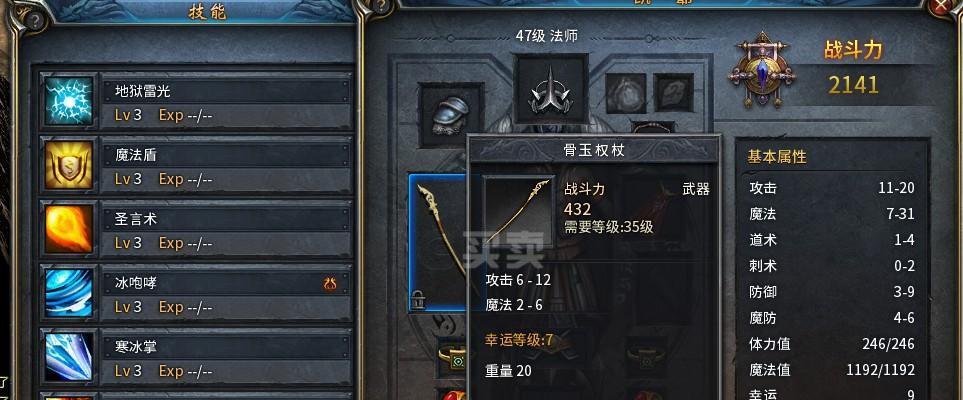This screenshot has height=400, width=963.
Task: Click the 骨玉权杖 tooltip title
Action: 594,150
